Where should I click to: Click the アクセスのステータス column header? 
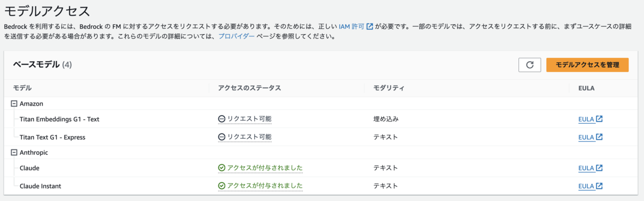[x=250, y=88]
